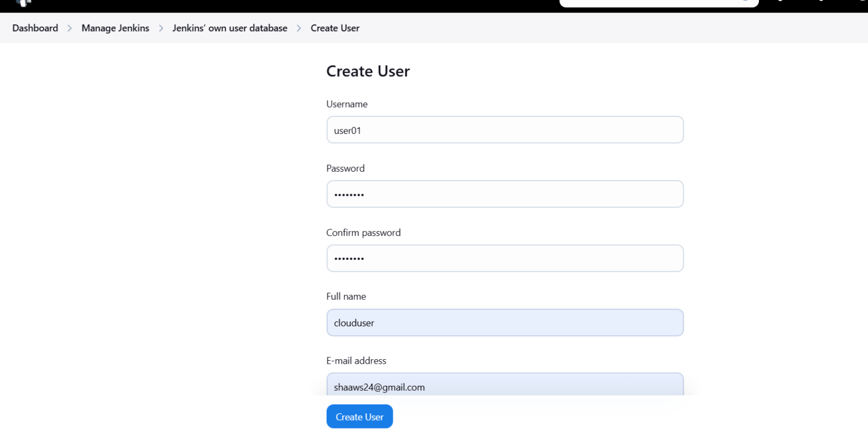The width and height of the screenshot is (868, 432).
Task: Open Manage Jenkins from the breadcrumb trail
Action: pyautogui.click(x=115, y=28)
